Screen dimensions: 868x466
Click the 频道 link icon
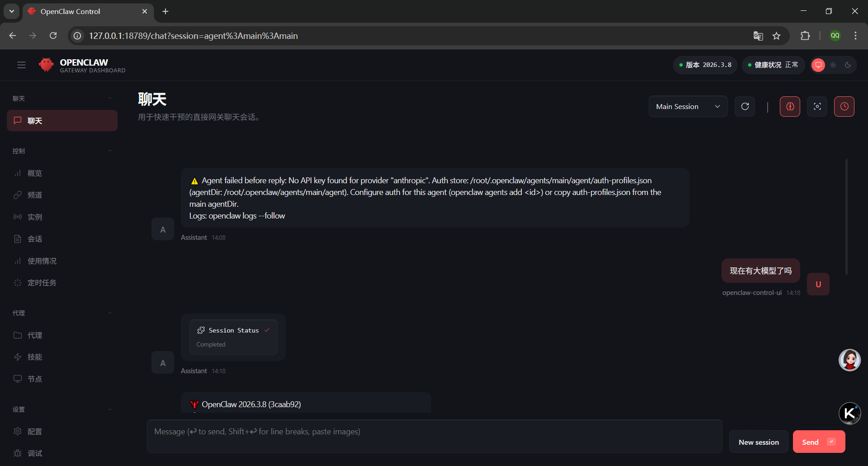coord(18,195)
